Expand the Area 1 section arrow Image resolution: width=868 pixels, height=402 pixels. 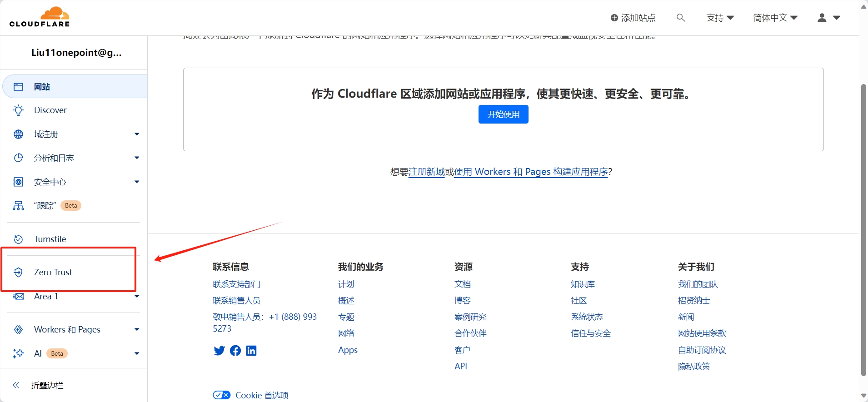pyautogui.click(x=137, y=296)
